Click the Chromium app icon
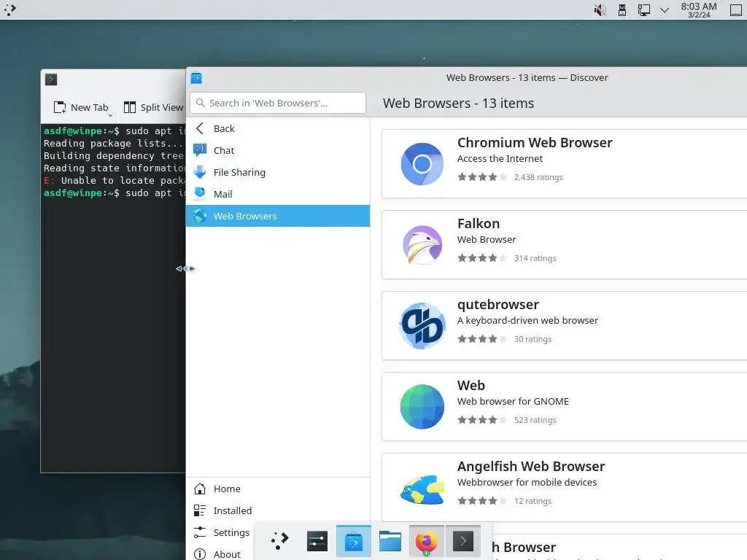Image resolution: width=747 pixels, height=560 pixels. (422, 164)
